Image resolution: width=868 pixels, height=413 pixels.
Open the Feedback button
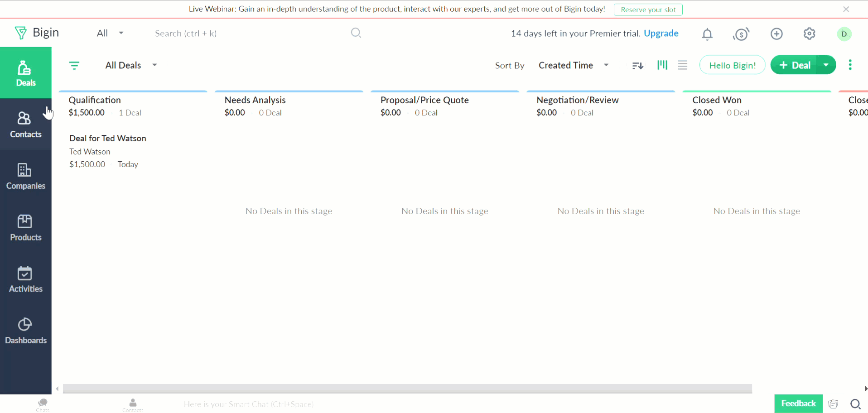click(798, 403)
